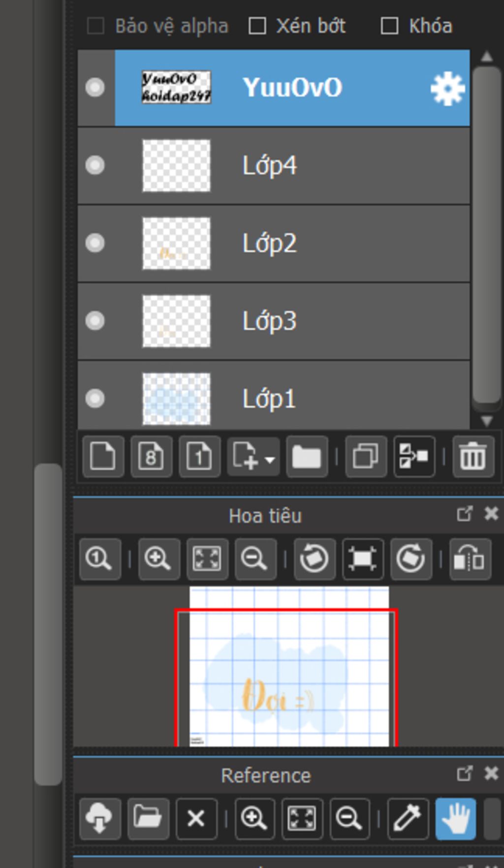Duplicate the selected layer
The width and height of the screenshot is (504, 868).
point(366,457)
